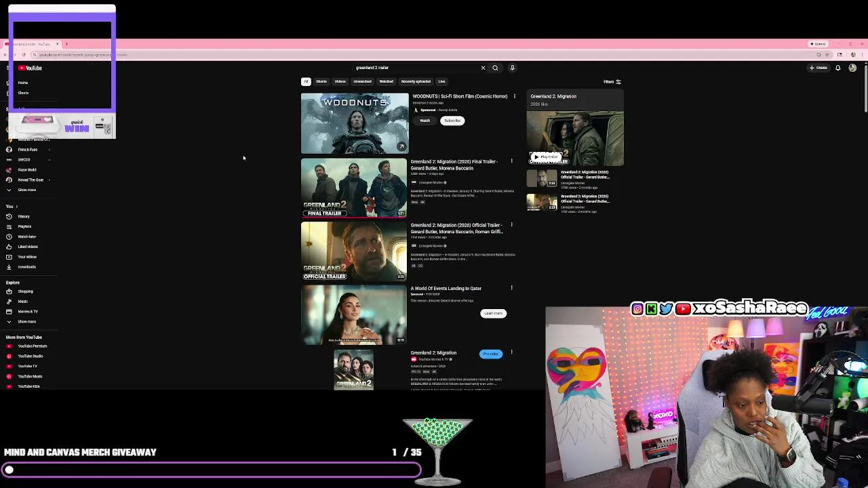Select the Watched filter chip
Screen dimensions: 868x488
coord(386,81)
